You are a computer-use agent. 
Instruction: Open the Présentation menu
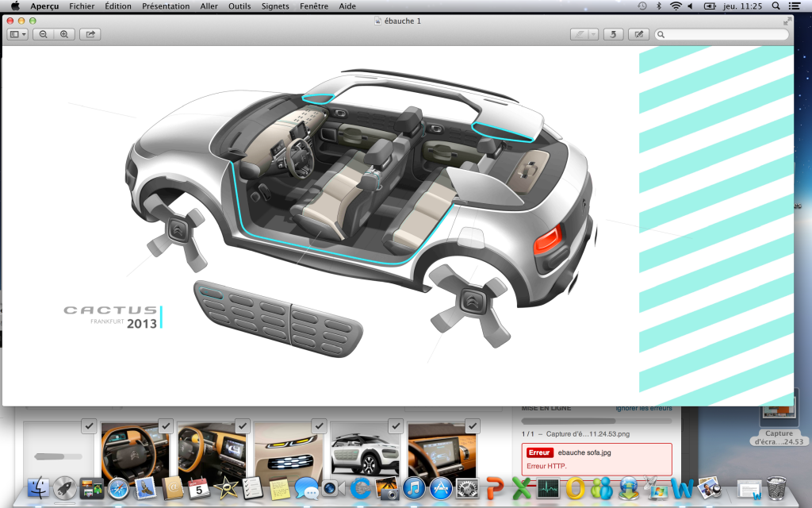(x=166, y=6)
